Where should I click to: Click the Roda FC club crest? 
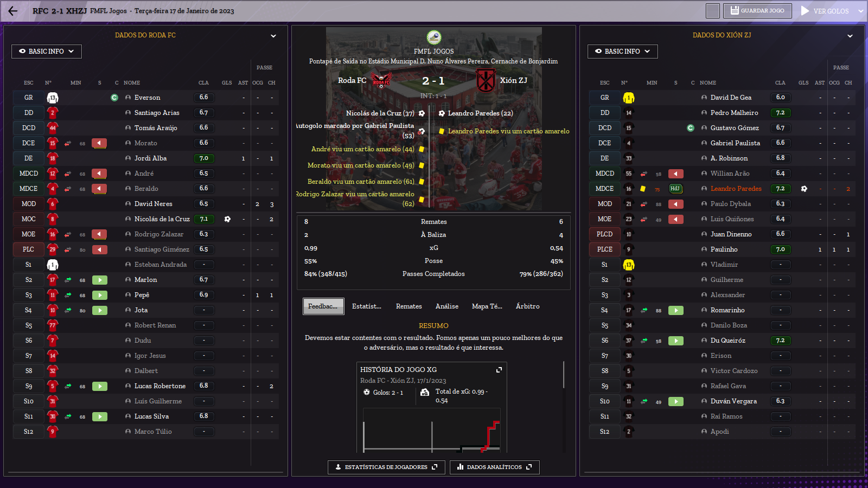pos(381,80)
